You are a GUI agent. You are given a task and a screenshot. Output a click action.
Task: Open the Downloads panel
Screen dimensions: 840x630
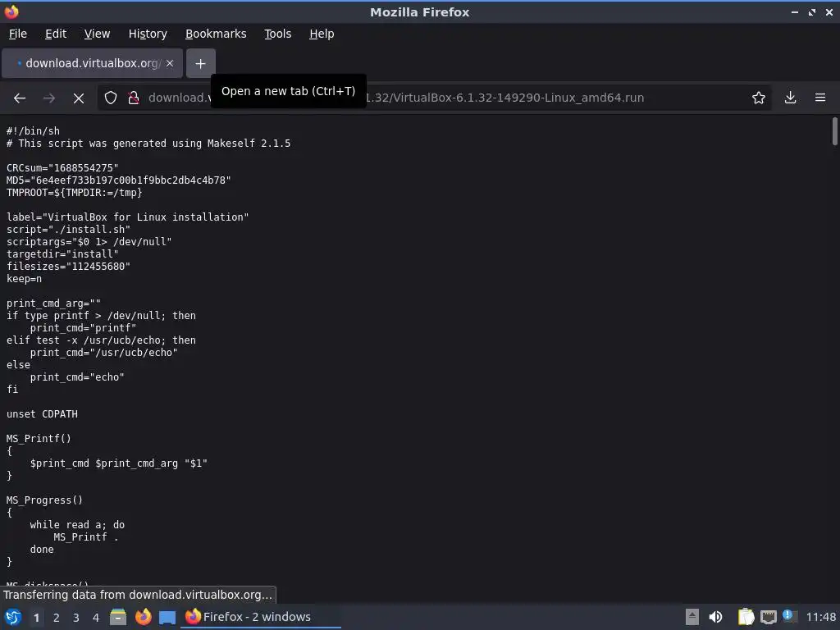coord(790,98)
